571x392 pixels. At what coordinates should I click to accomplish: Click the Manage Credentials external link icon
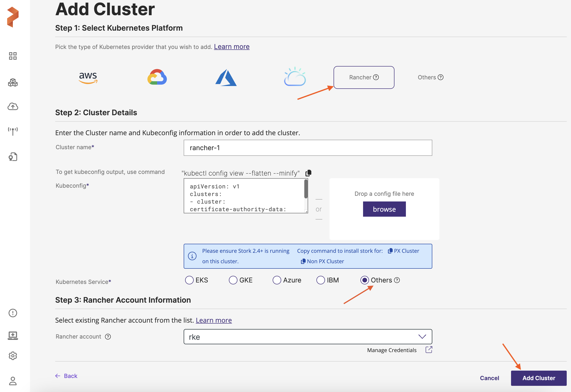(x=429, y=350)
